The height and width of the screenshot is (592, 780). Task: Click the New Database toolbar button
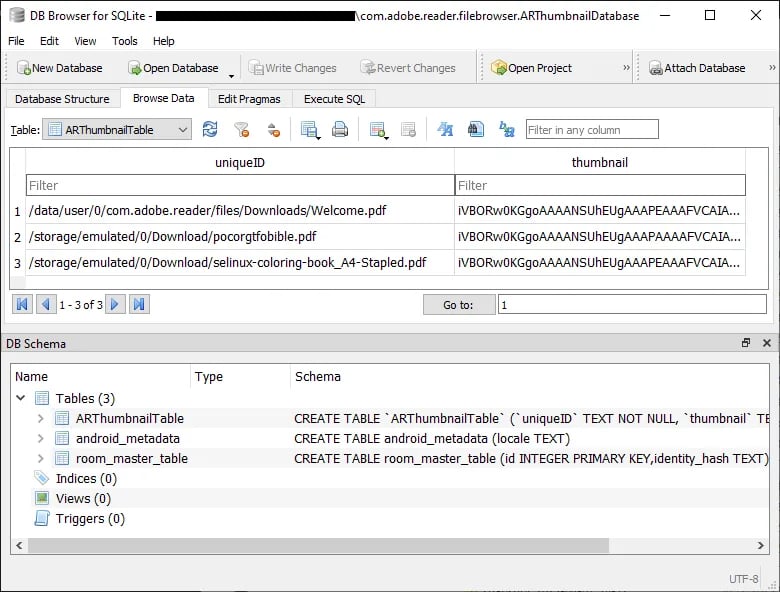coord(60,68)
